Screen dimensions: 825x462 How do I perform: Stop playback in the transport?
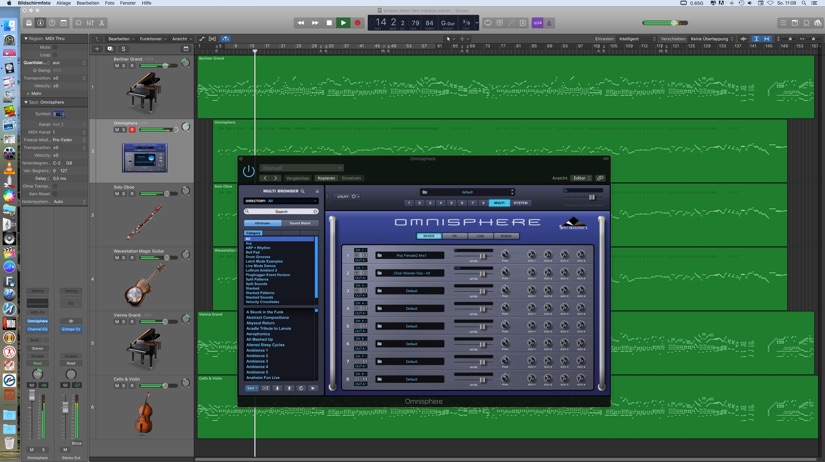(x=329, y=23)
